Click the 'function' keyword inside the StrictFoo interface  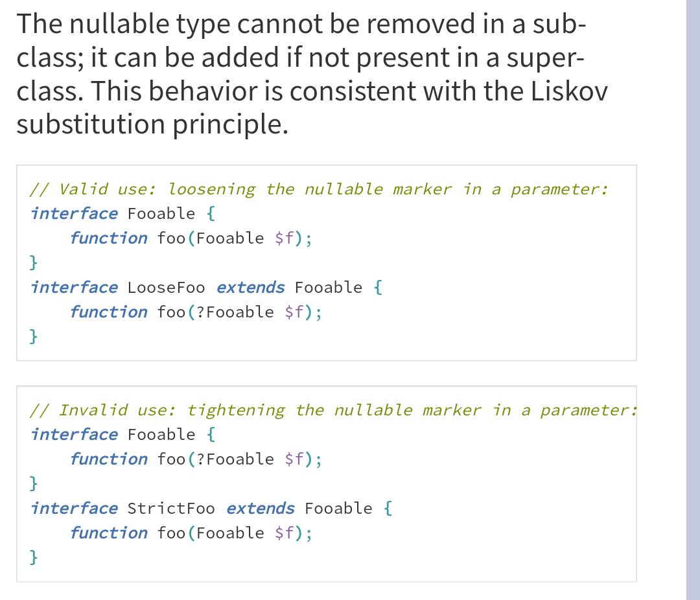(x=108, y=533)
